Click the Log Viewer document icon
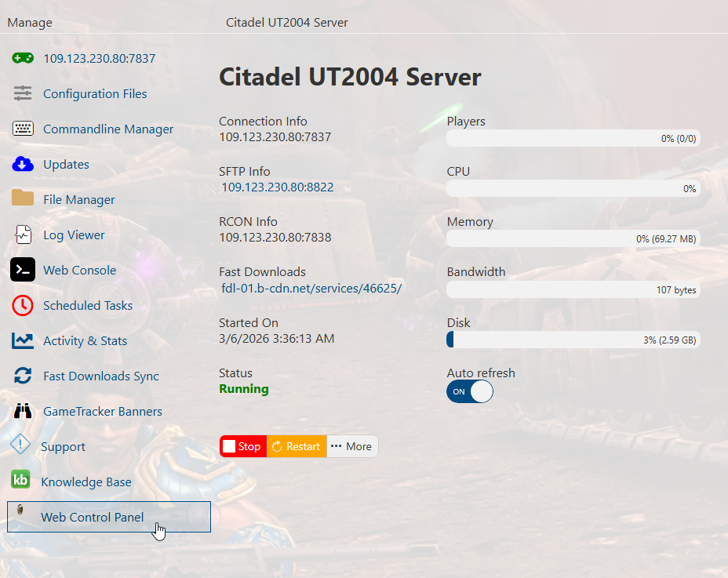 click(22, 234)
